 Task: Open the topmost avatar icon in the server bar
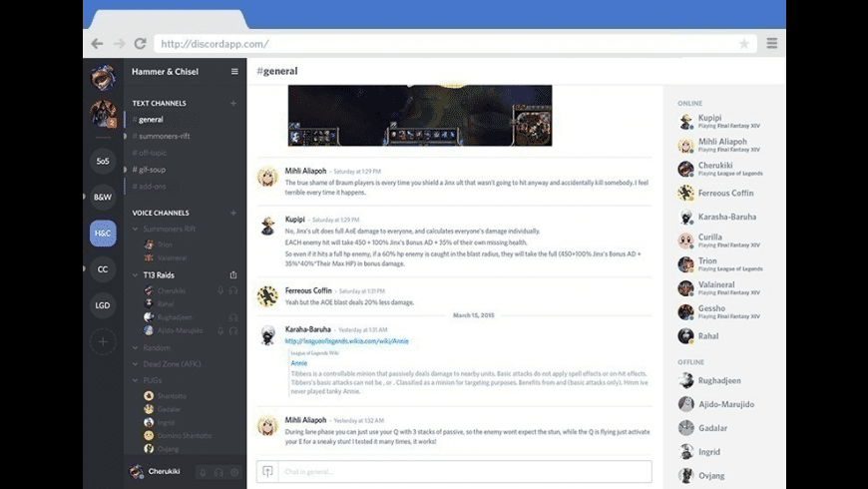click(x=103, y=78)
